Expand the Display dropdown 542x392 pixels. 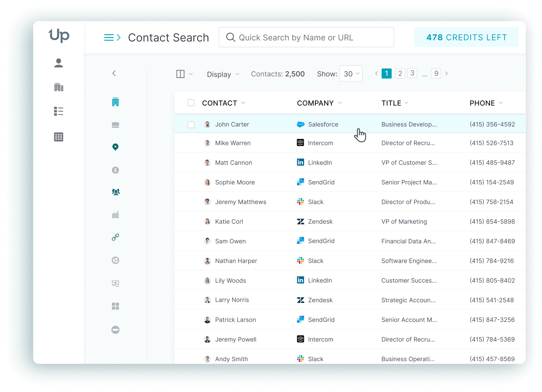(223, 74)
